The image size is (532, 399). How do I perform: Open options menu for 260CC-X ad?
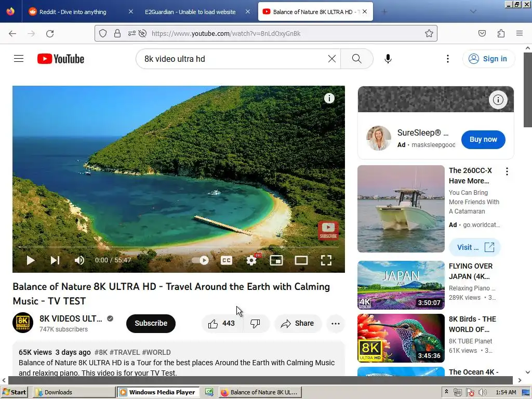(x=507, y=171)
